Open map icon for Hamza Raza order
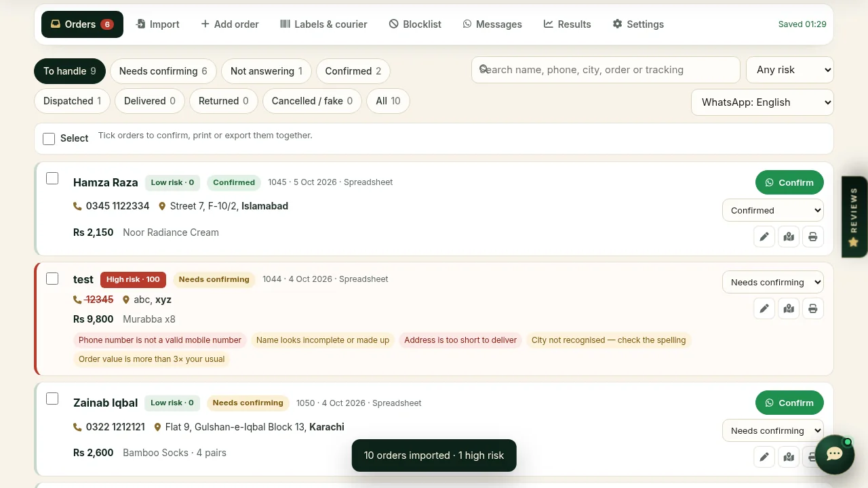This screenshot has width=868, height=488. (x=789, y=237)
